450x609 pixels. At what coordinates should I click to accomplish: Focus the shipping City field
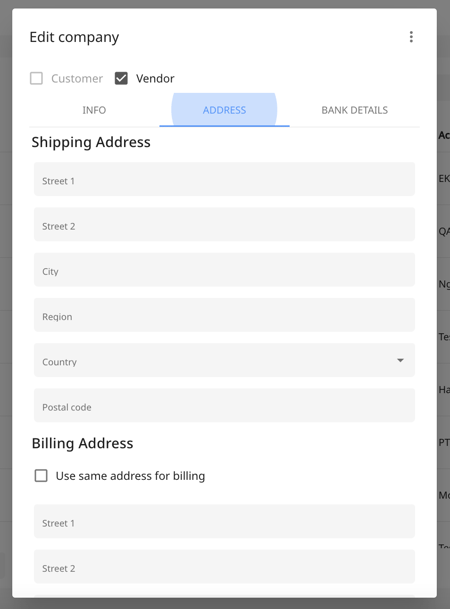[x=224, y=270]
